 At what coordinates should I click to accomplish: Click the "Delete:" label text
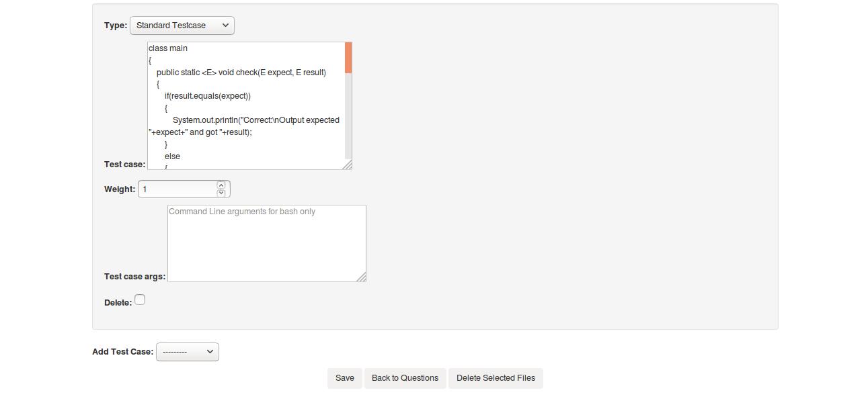tap(118, 303)
